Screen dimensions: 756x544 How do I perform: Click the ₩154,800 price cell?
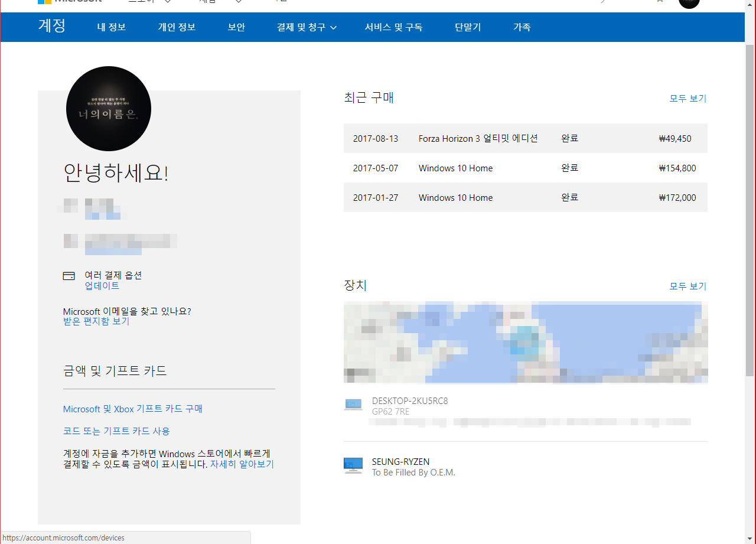pos(677,168)
